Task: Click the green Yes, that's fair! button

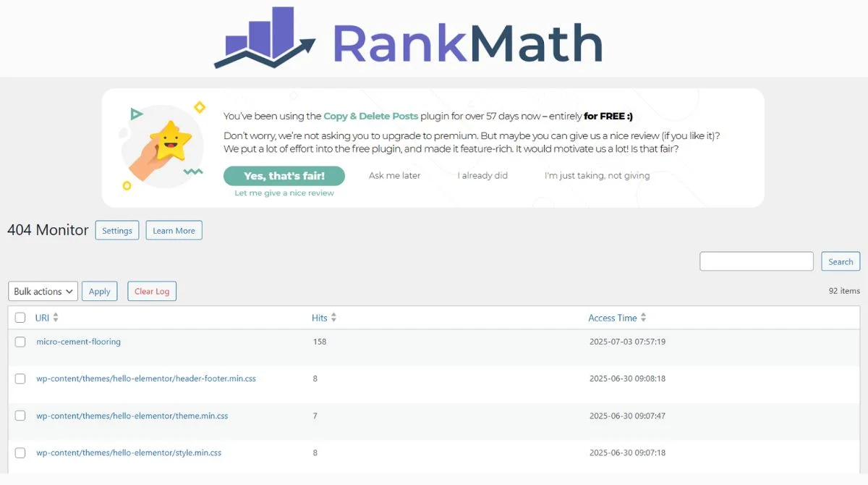Action: click(x=284, y=176)
